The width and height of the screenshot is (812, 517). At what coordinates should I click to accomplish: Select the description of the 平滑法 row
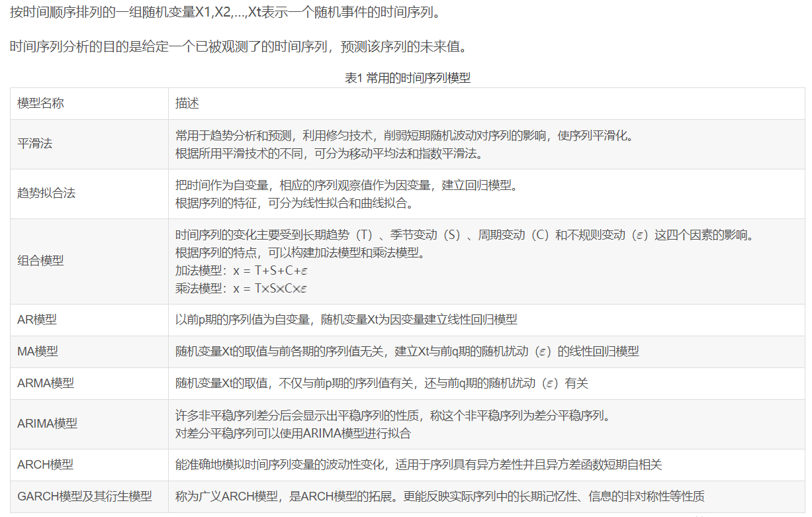coord(397,142)
